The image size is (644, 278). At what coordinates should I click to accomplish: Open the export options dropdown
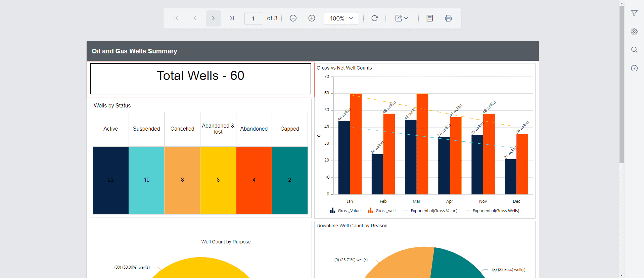(x=402, y=18)
